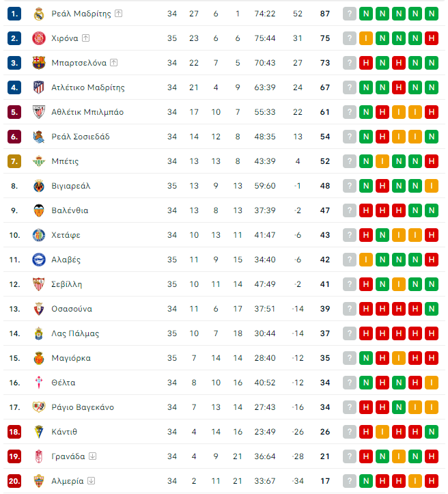This screenshot has height=494, width=448.
Task: Click the up-arrow icon beside Μπαρτσελόνα
Action: pos(113,63)
